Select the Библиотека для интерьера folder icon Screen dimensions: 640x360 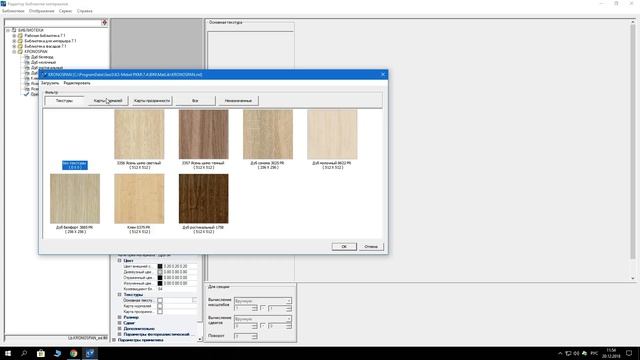(x=20, y=41)
